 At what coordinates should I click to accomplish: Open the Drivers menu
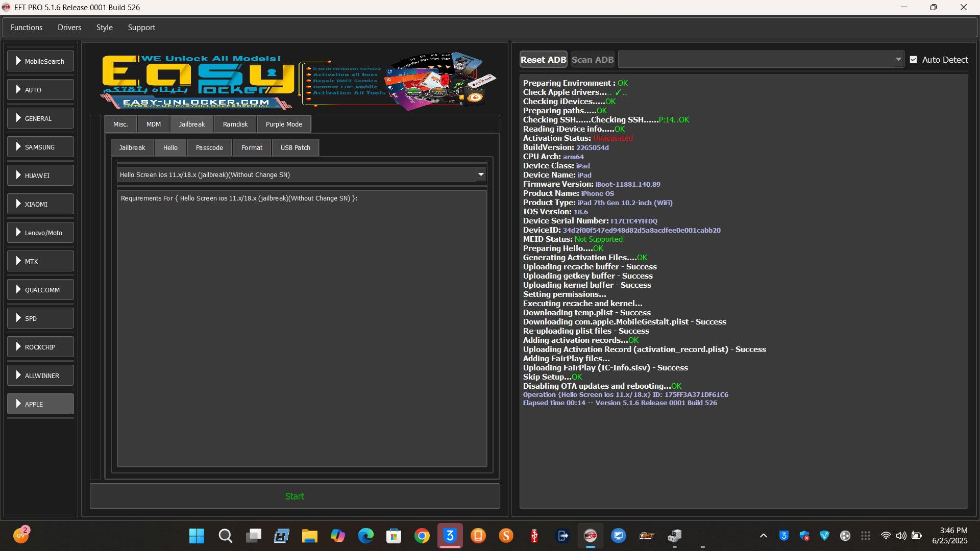[69, 28]
